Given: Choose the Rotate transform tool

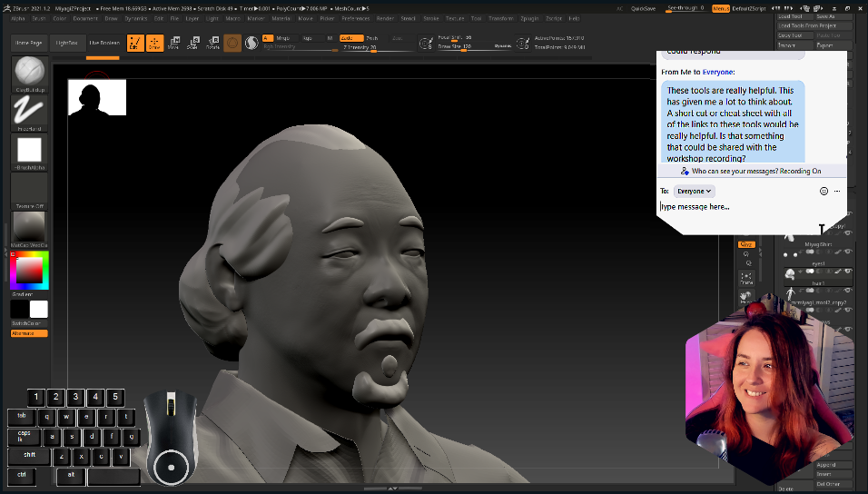Looking at the screenshot, I should point(212,43).
